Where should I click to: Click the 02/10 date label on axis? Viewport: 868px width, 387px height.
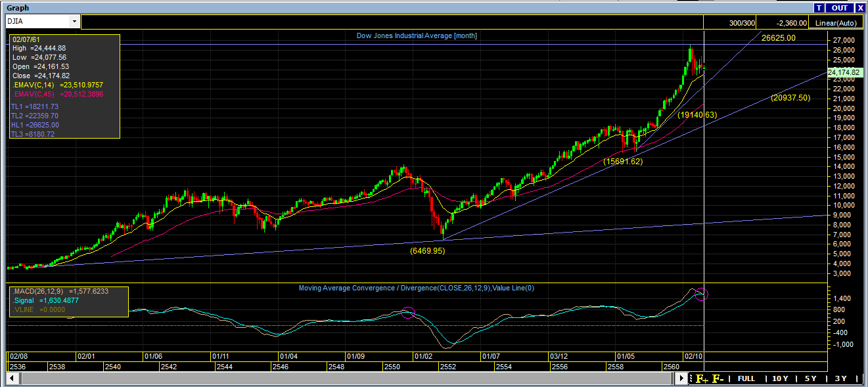[x=694, y=356]
